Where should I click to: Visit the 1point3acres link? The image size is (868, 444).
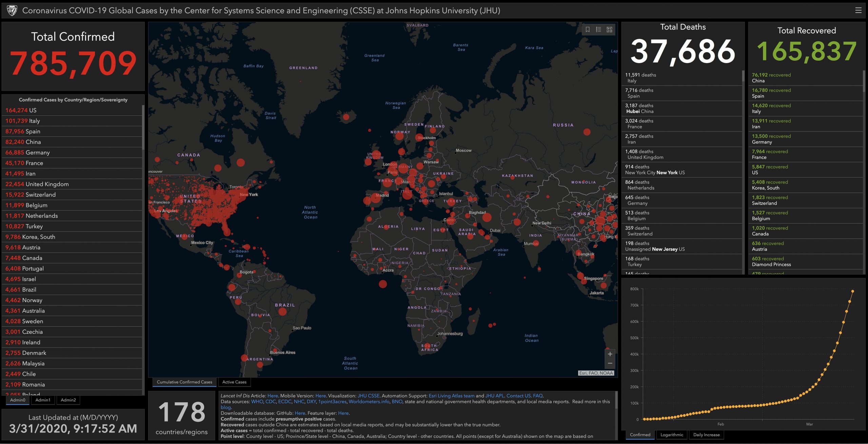(x=332, y=402)
